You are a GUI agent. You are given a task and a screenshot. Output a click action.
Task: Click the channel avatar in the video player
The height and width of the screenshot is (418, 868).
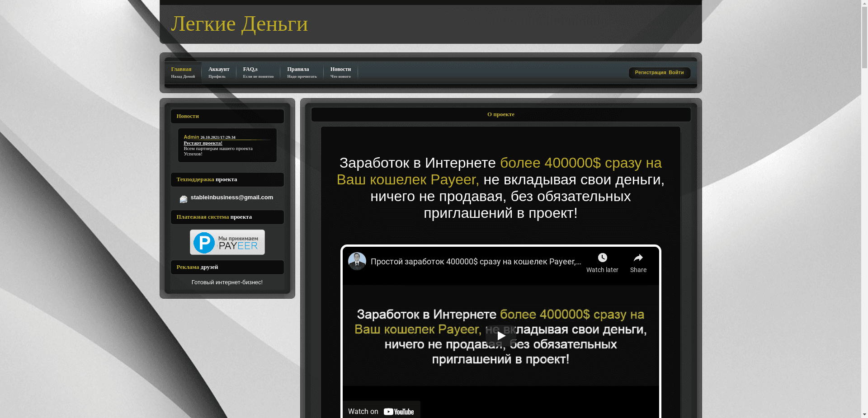coord(357,261)
